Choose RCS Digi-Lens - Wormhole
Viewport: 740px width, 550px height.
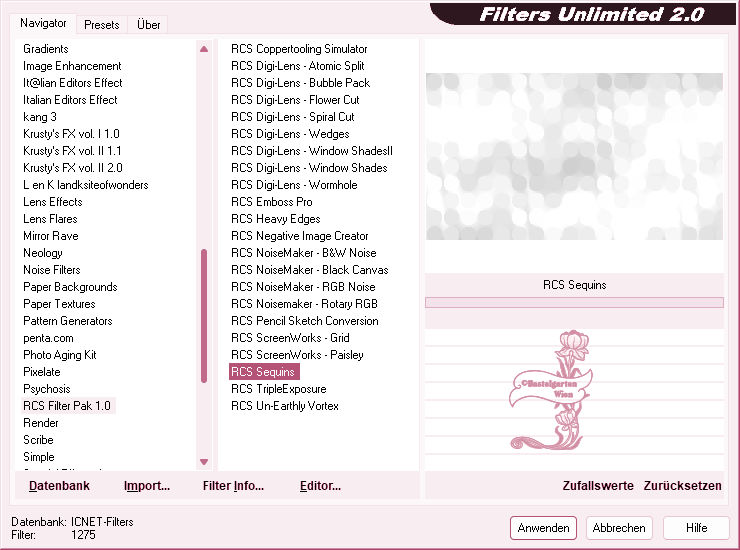[294, 185]
